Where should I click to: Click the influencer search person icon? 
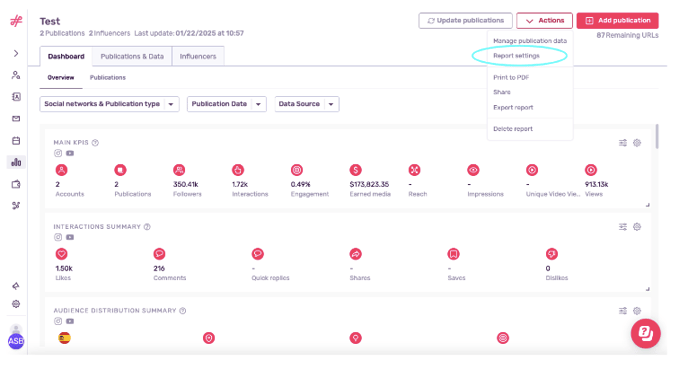pos(16,75)
